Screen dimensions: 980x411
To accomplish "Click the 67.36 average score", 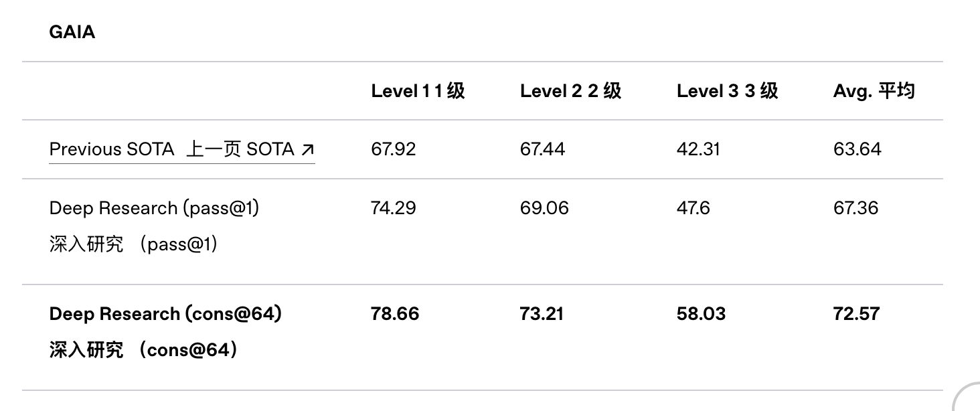I will 855,208.
